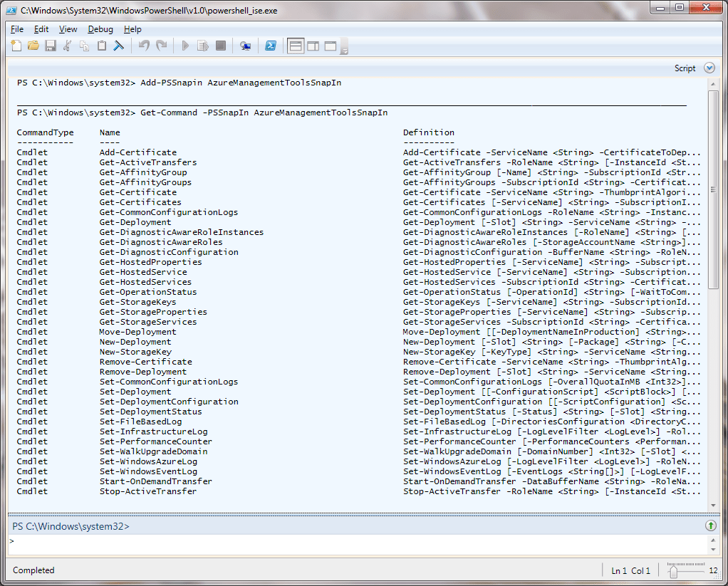Select the Set-DeploymentStatus name entry
Viewport: 728px width, 586px height.
[x=151, y=412]
